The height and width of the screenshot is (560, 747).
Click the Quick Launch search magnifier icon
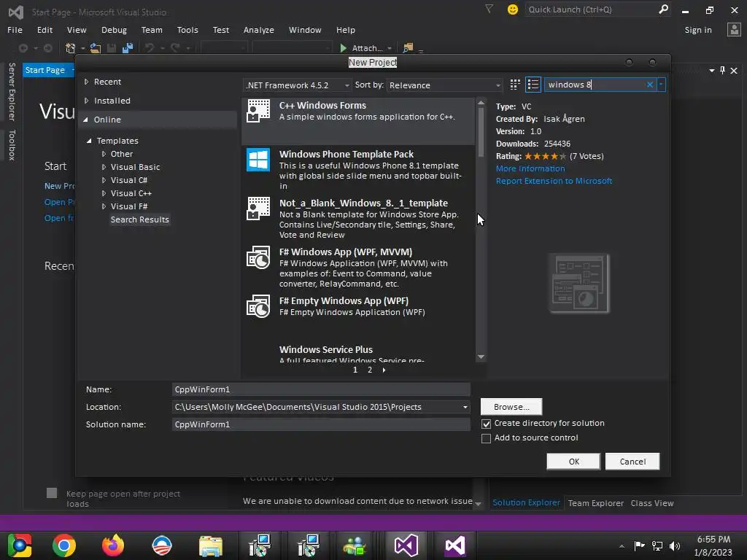(x=663, y=9)
